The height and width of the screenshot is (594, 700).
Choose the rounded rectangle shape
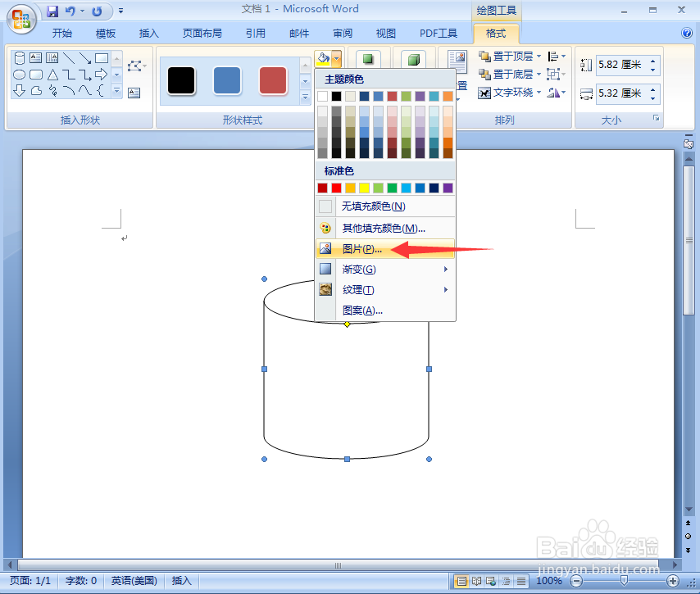tap(36, 75)
